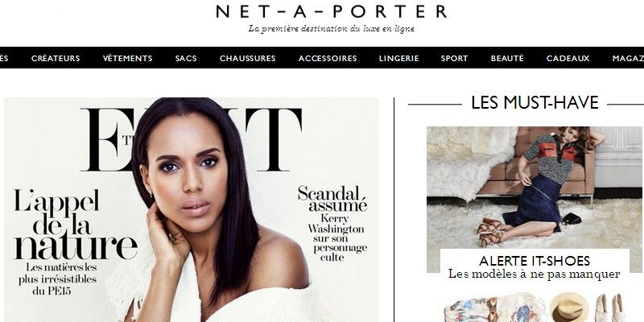This screenshot has width=644, height=322.
Task: Click the Alerte It-Shoes caption link
Action: tap(535, 266)
